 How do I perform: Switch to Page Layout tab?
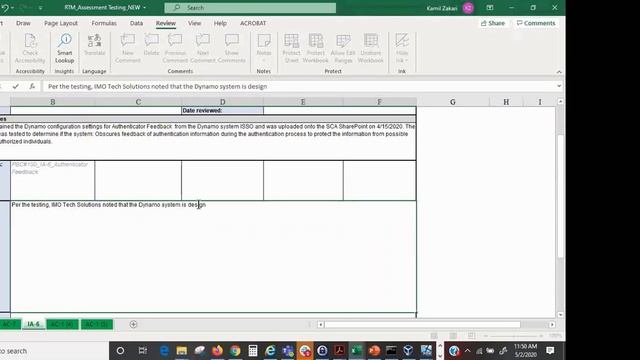(61, 23)
